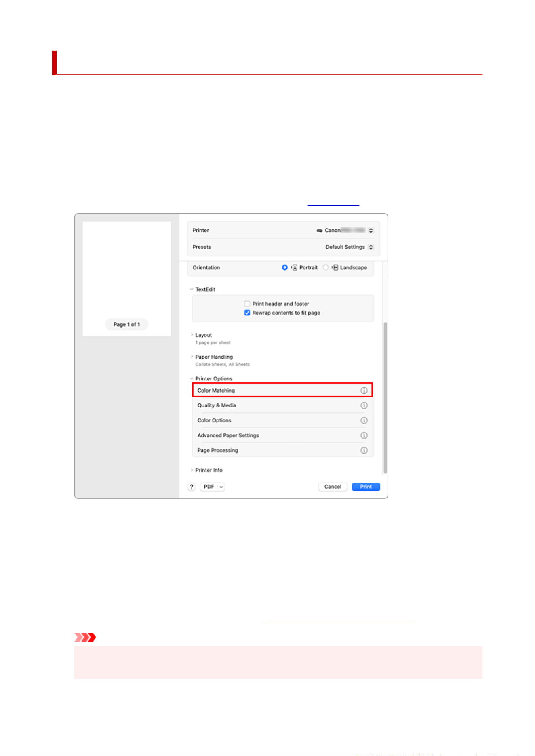Open the Printer selection dropdown
This screenshot has width=535, height=756.
pos(371,230)
